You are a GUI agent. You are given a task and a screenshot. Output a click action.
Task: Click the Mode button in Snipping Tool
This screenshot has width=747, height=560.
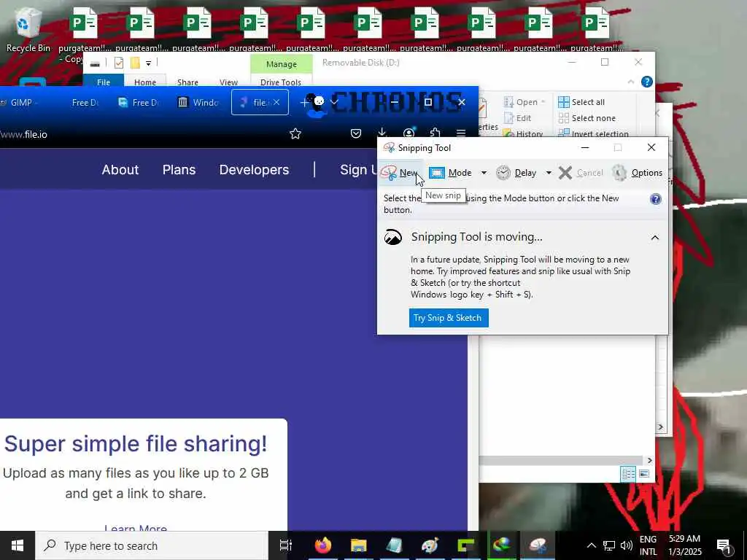[450, 173]
